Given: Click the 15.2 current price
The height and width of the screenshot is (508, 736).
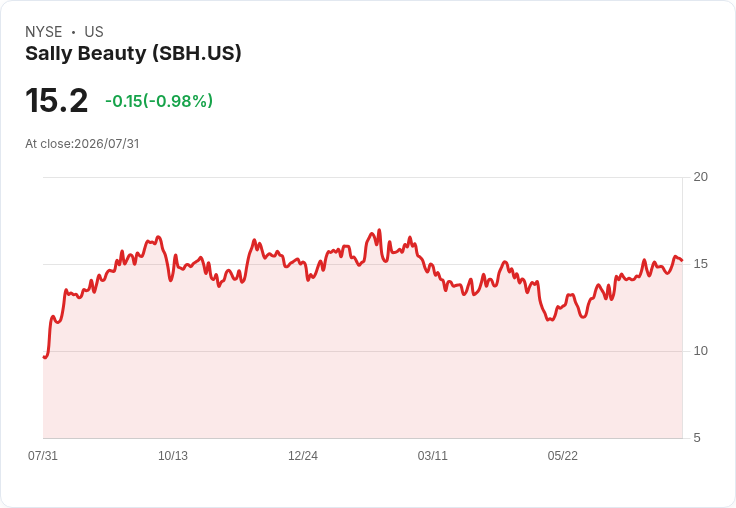Looking at the screenshot, I should (x=57, y=100).
